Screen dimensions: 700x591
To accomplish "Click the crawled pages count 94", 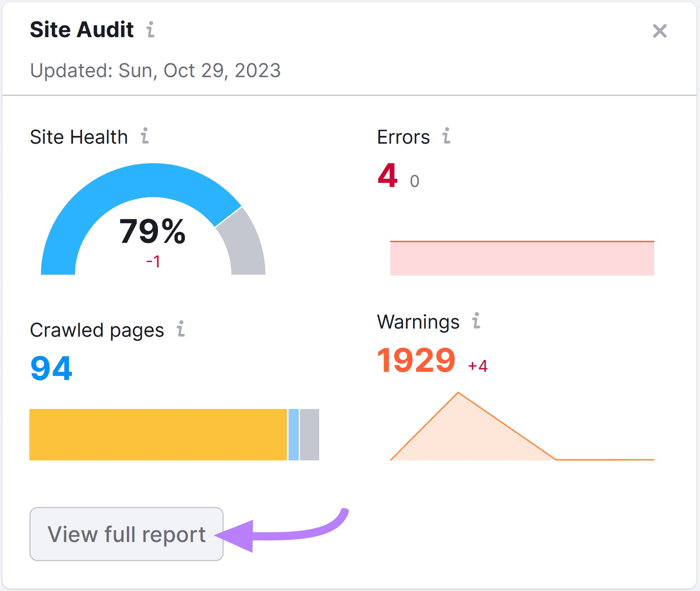I will tap(51, 368).
